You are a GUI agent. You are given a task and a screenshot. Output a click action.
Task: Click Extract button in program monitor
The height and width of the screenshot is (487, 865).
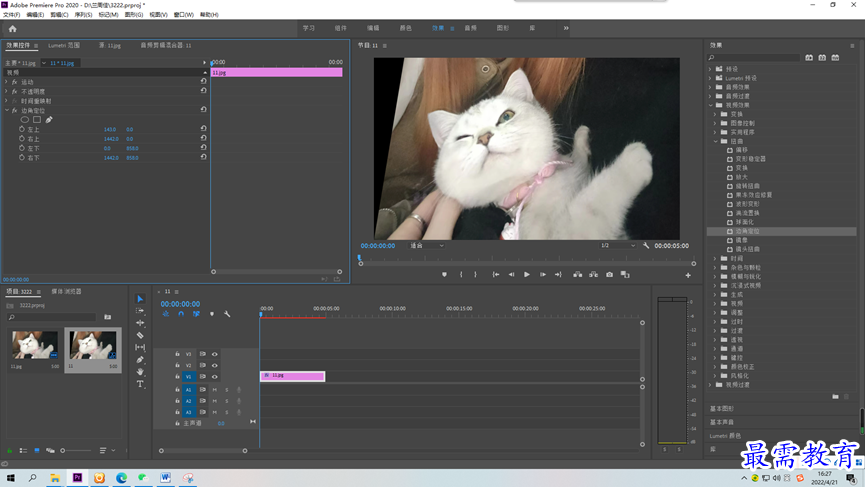594,275
